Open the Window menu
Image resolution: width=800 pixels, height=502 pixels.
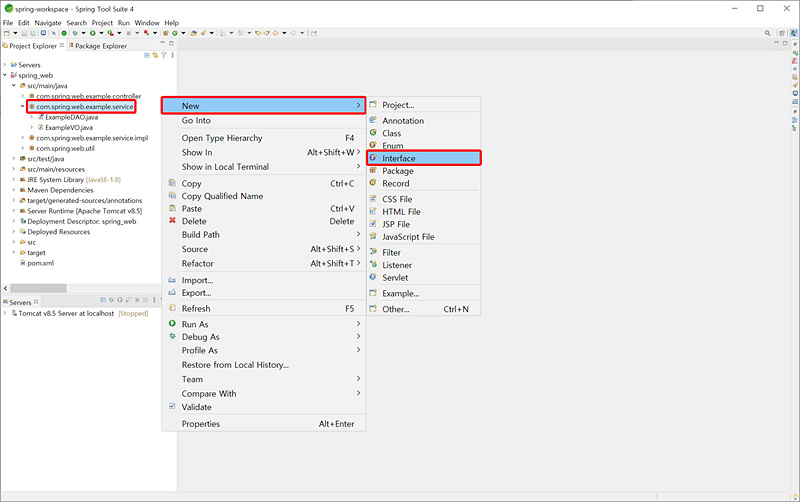click(x=147, y=23)
